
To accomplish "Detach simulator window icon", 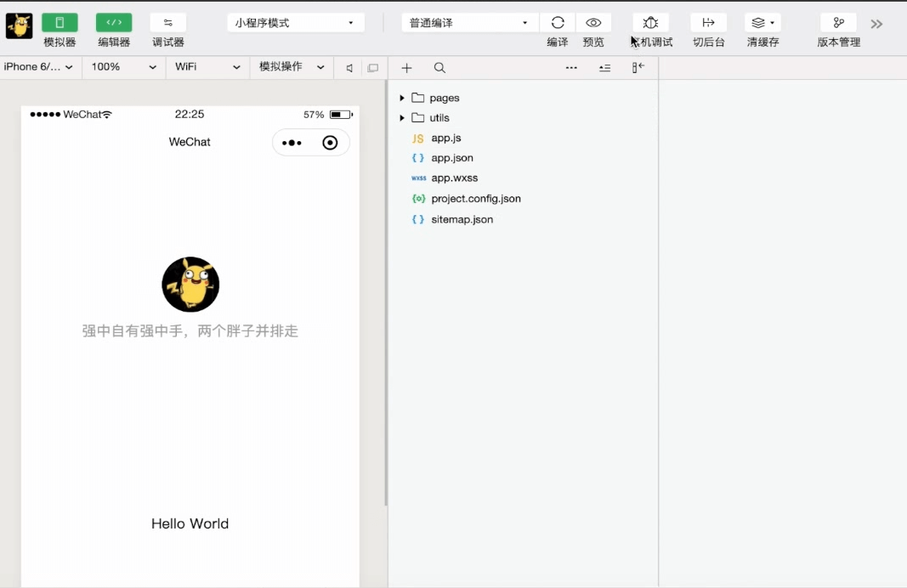I will tap(373, 68).
